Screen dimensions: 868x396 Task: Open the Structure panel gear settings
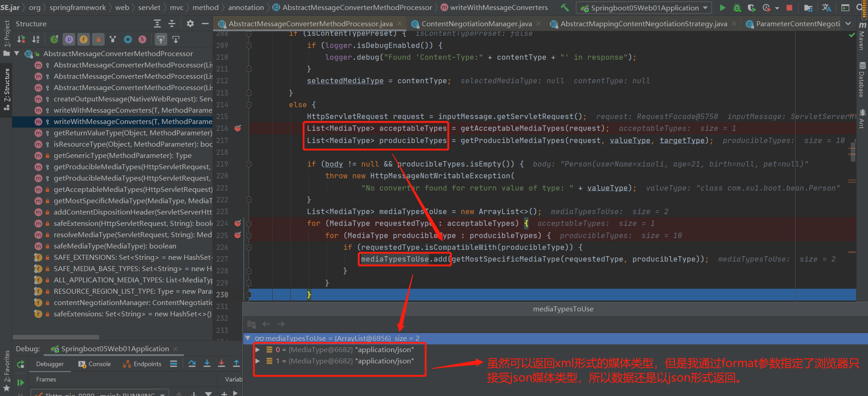coord(190,24)
